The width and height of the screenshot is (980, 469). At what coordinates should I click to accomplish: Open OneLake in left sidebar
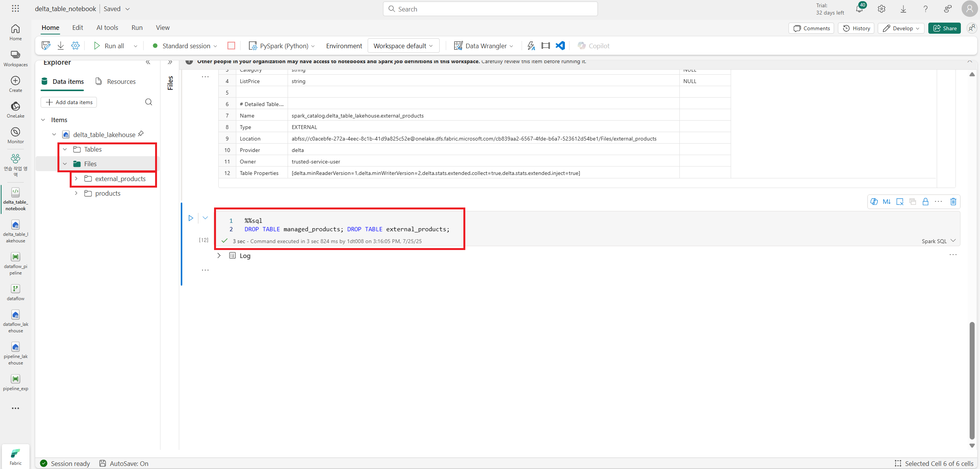coord(15,109)
